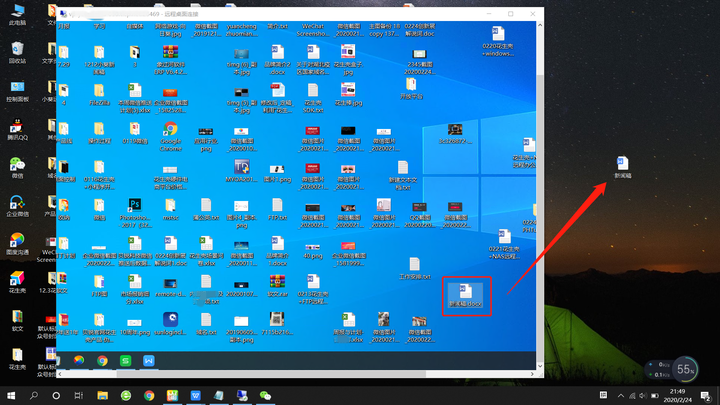Click remote window vertical scrollbar down arrow
Viewport: 720px width, 405px height.
pyautogui.click(x=540, y=366)
